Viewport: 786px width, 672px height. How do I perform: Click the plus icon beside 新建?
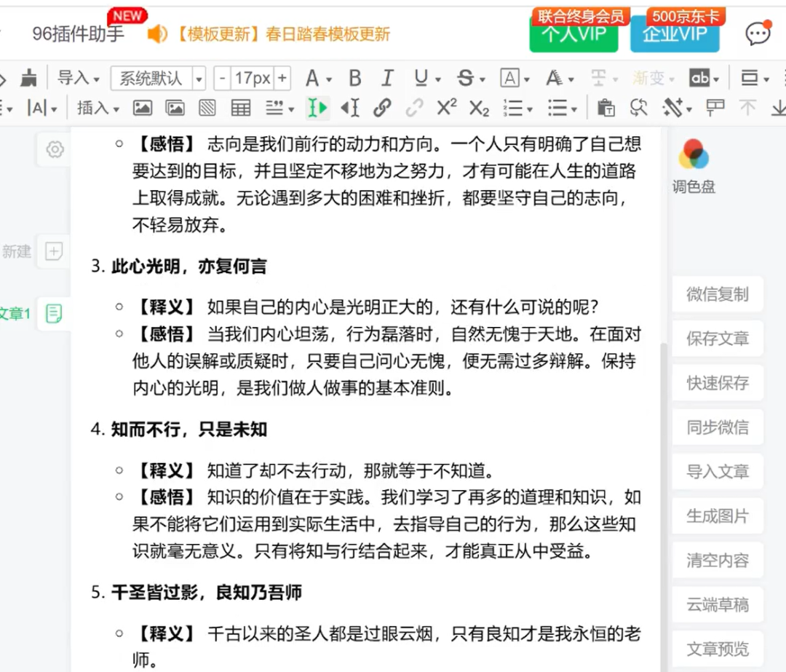tap(54, 250)
